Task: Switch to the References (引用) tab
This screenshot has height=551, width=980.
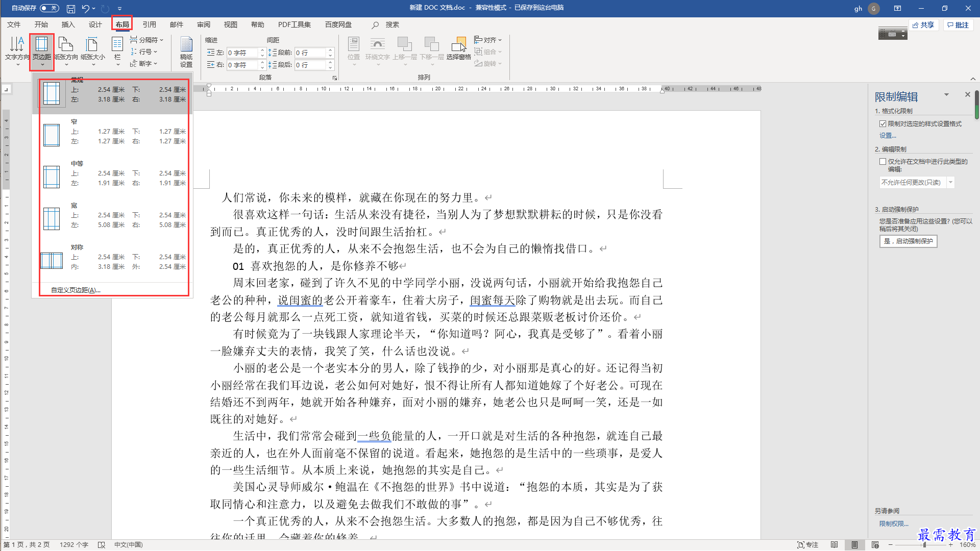Action: click(150, 25)
